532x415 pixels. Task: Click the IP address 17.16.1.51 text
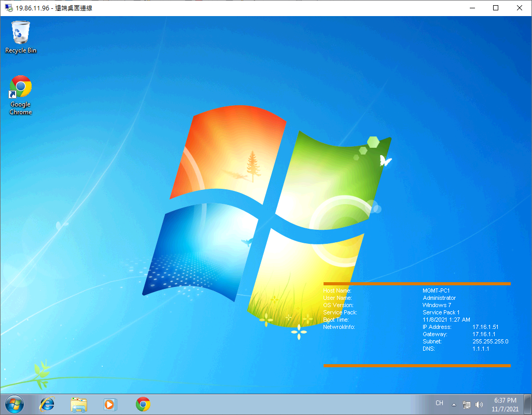pyautogui.click(x=485, y=327)
